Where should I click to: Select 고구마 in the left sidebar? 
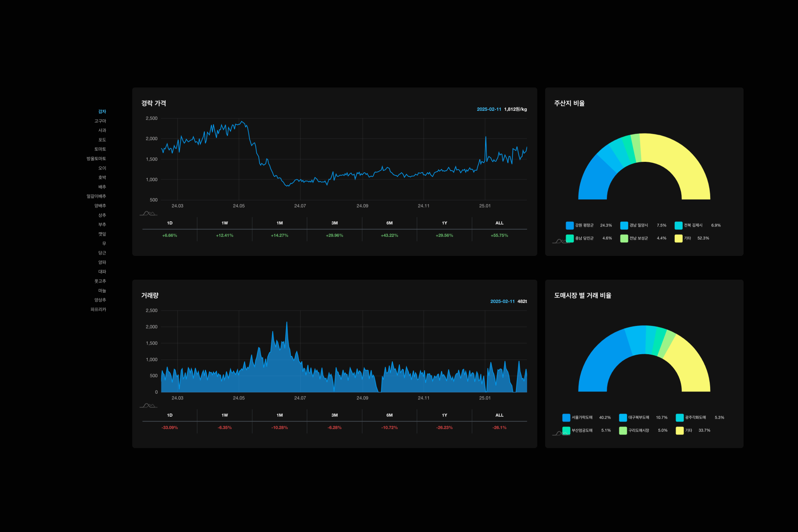(100, 121)
